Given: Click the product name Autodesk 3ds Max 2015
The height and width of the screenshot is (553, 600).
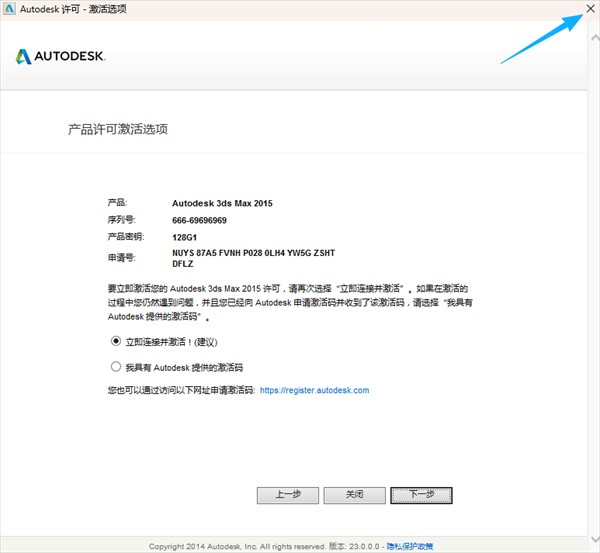Looking at the screenshot, I should click(222, 203).
